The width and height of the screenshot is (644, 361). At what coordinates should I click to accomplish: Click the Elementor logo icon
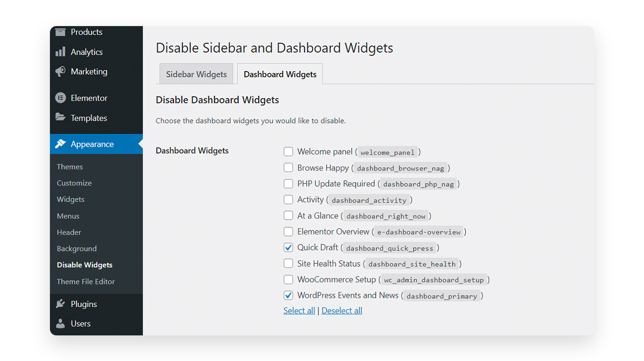(60, 98)
